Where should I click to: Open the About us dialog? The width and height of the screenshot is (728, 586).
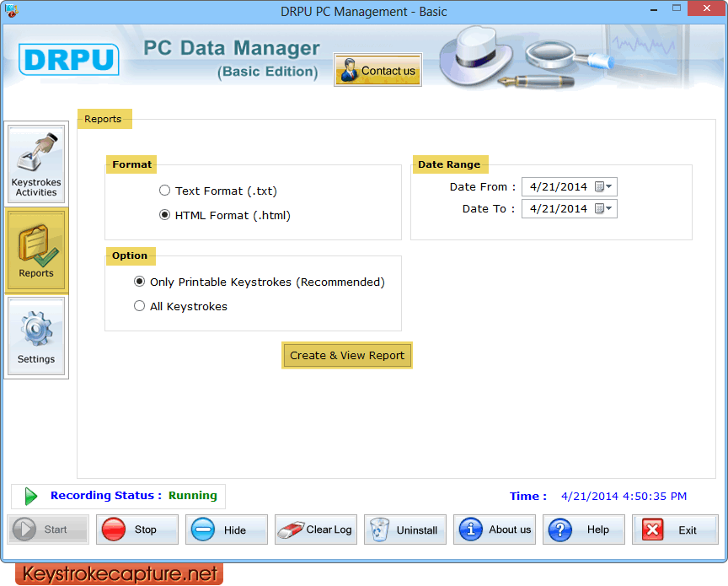pos(495,530)
